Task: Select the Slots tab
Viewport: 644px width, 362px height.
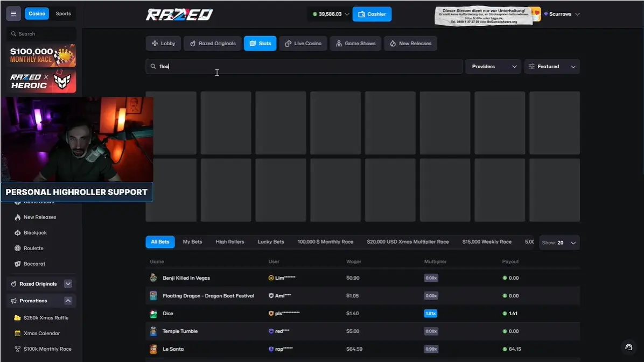Action: tap(260, 44)
